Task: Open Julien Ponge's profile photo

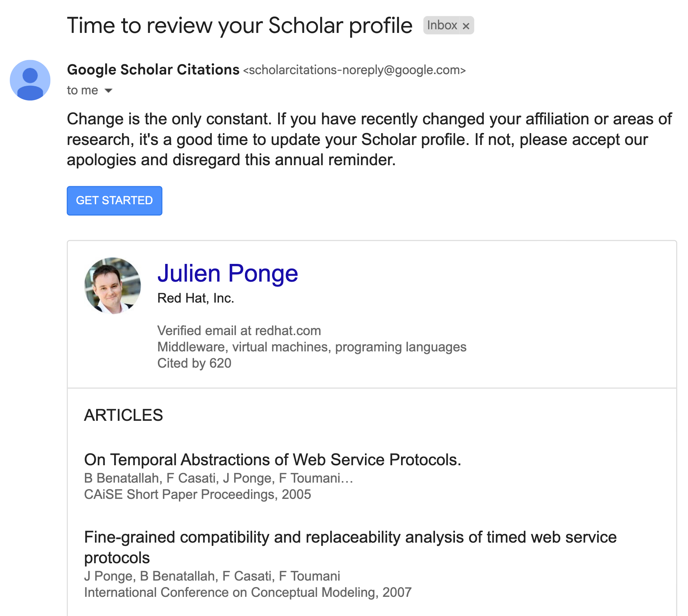Action: coord(112,286)
